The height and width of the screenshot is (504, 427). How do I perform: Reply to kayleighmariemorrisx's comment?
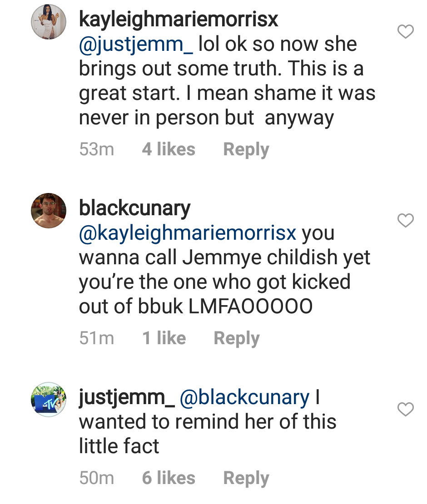[246, 149]
